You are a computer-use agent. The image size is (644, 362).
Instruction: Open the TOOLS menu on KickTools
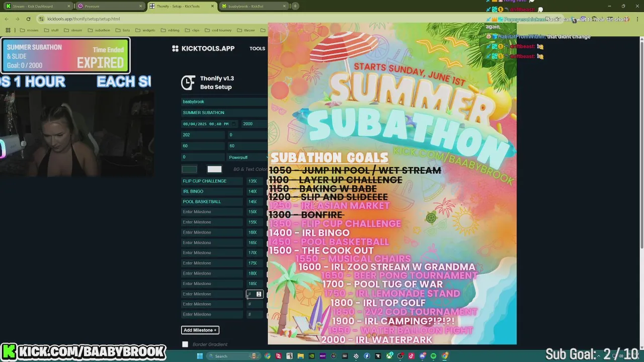[x=257, y=49]
